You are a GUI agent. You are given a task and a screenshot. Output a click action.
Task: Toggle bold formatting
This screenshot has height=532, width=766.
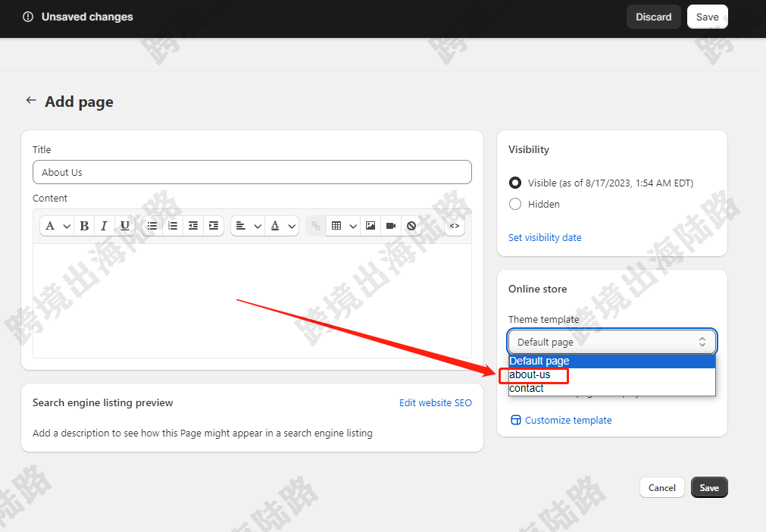(84, 226)
